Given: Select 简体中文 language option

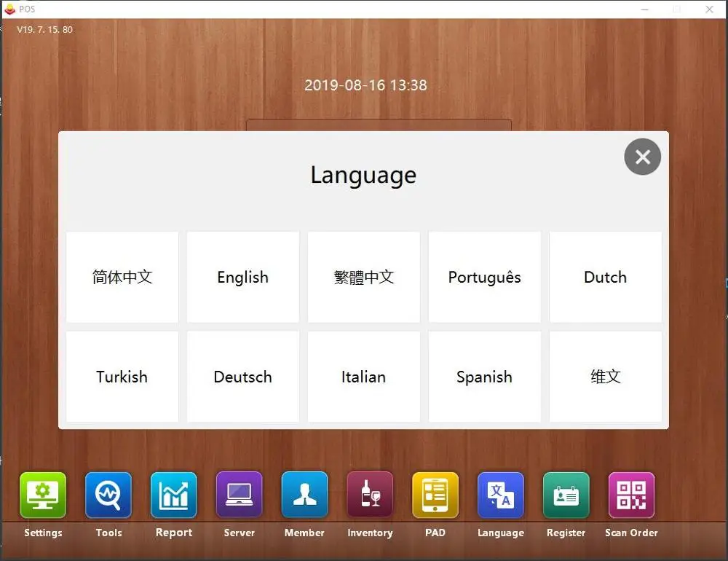Looking at the screenshot, I should coord(122,277).
